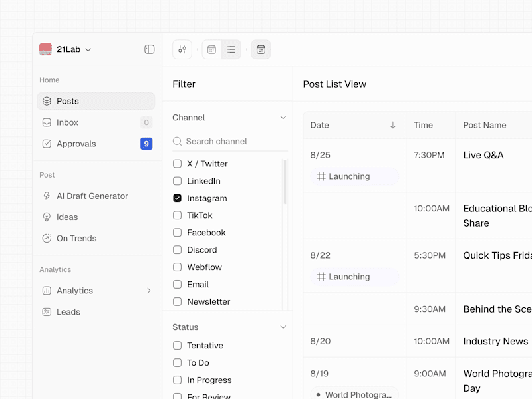
Task: Collapse the Channel filter section
Action: (283, 118)
